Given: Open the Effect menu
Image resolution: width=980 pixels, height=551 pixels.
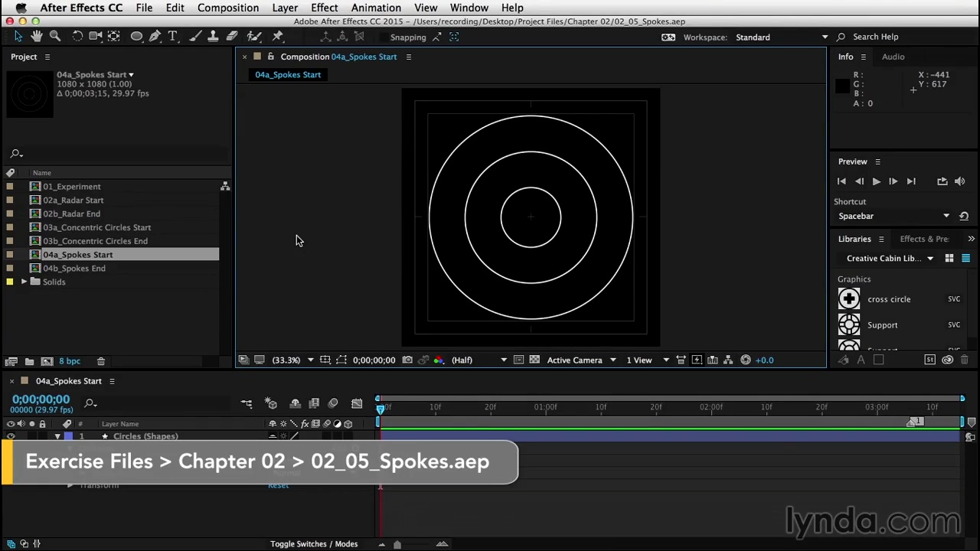Looking at the screenshot, I should 325,8.
